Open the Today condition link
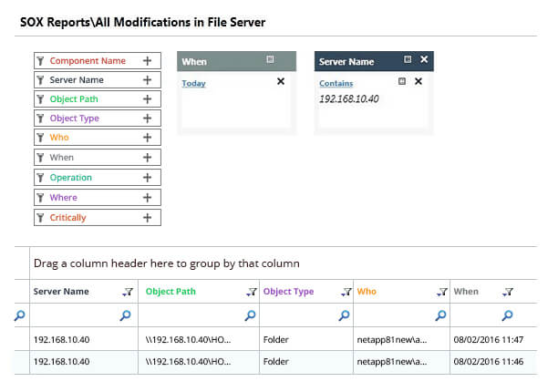558x392 pixels. [193, 83]
